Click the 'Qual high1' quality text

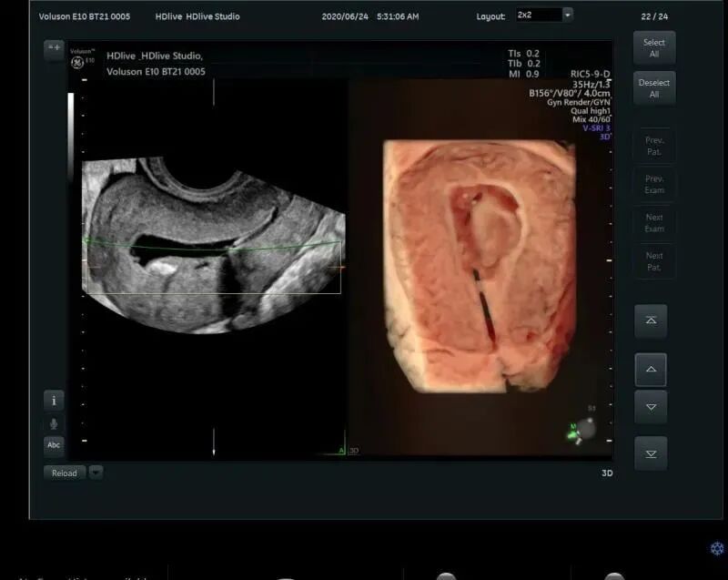pos(590,111)
